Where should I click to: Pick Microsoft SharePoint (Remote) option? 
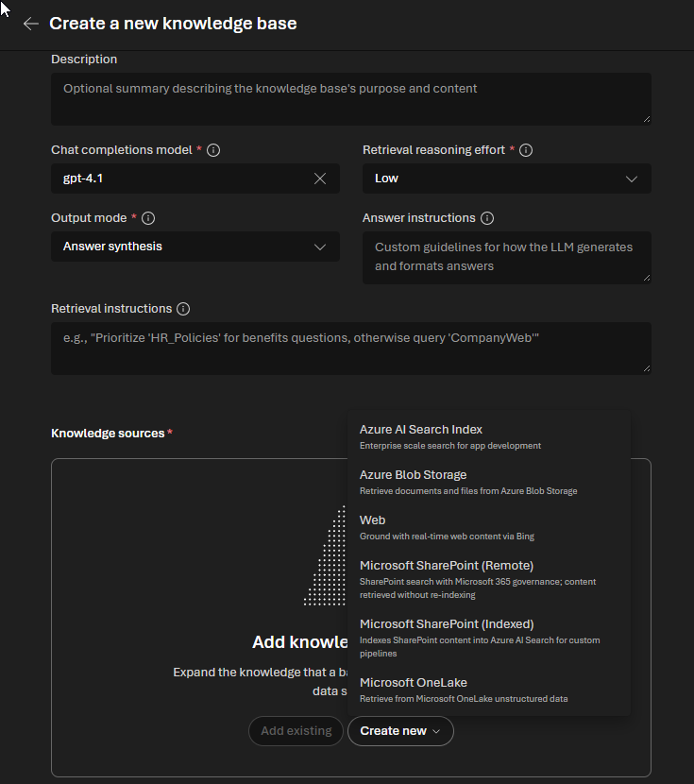pyautogui.click(x=489, y=580)
